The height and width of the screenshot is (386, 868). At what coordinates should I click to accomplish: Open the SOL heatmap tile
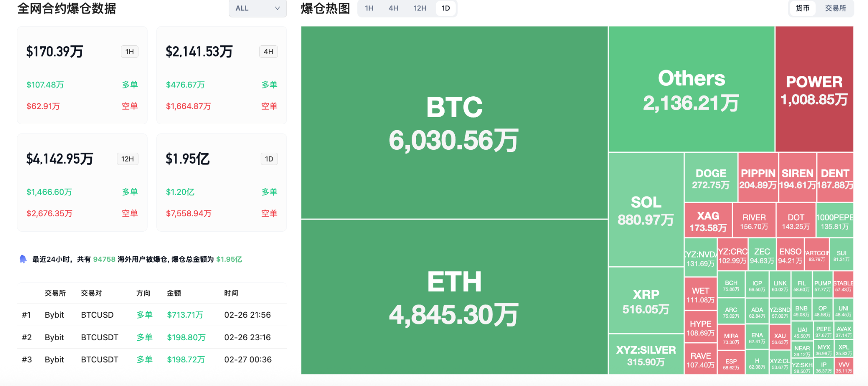click(x=646, y=210)
